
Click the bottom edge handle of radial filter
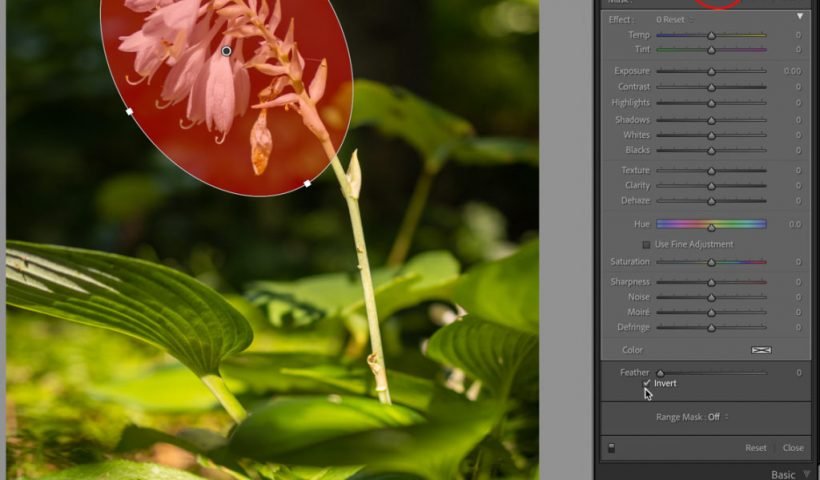[308, 184]
